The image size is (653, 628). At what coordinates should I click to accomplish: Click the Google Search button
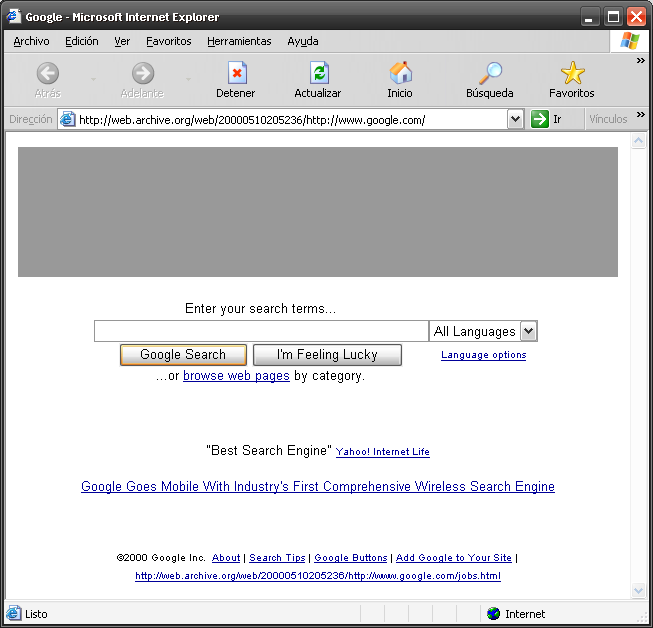tap(183, 355)
